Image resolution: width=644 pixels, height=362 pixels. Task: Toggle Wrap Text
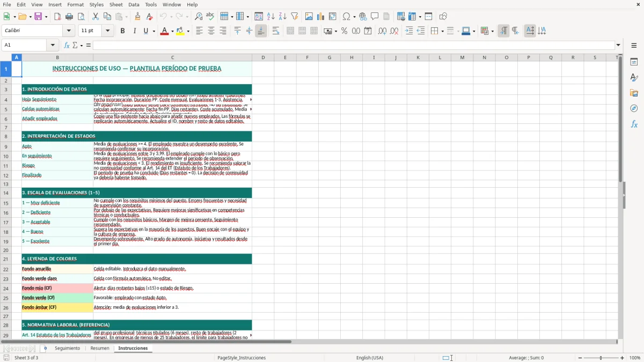click(x=275, y=31)
